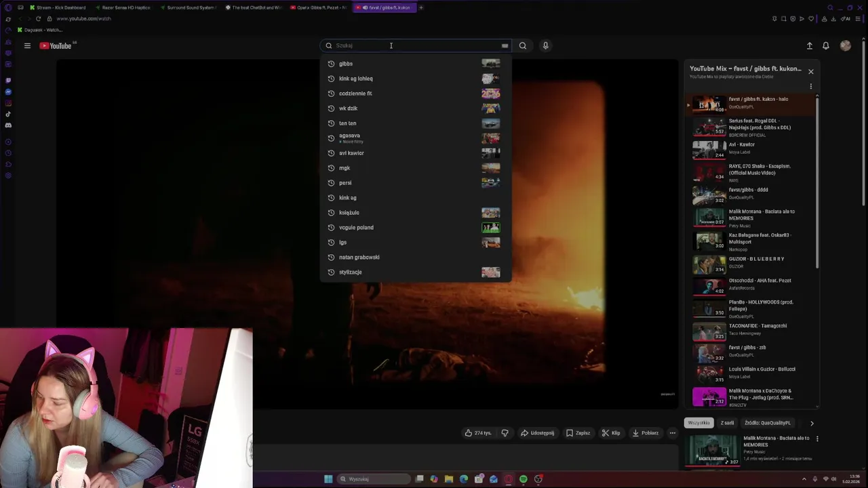Image resolution: width=868 pixels, height=488 pixels.
Task: Play "Louis Villain x Guzior - Bellucci" item
Action: 751,373
